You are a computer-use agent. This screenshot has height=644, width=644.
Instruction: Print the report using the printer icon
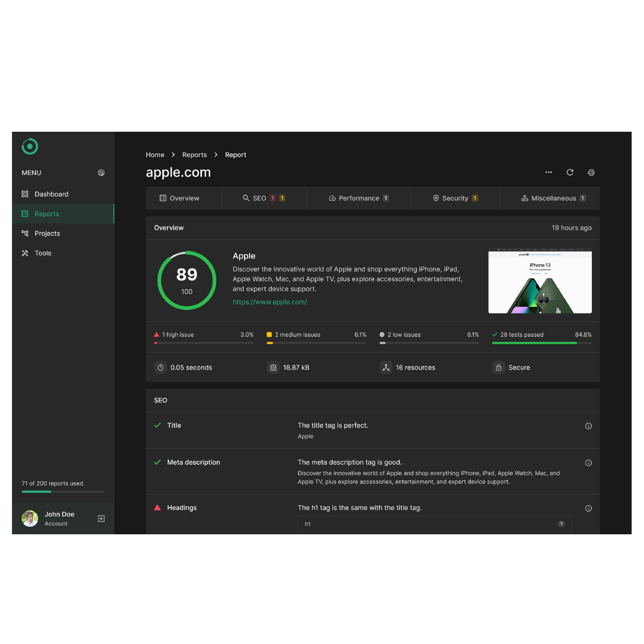[x=591, y=172]
